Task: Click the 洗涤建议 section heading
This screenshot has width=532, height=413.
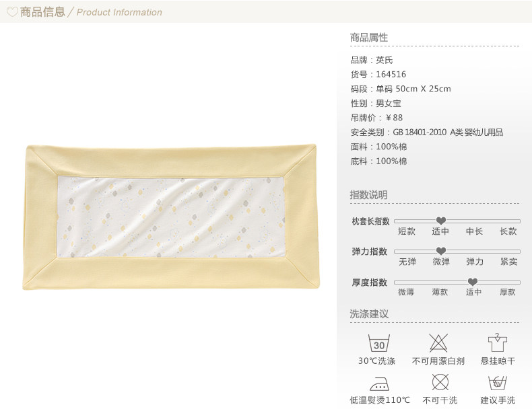Action: click(369, 313)
